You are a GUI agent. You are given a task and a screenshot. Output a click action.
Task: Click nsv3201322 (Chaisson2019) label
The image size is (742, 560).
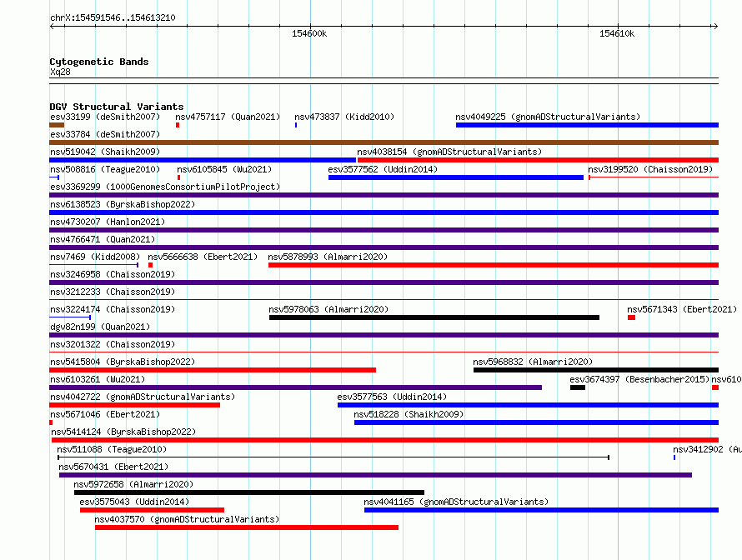(x=113, y=344)
